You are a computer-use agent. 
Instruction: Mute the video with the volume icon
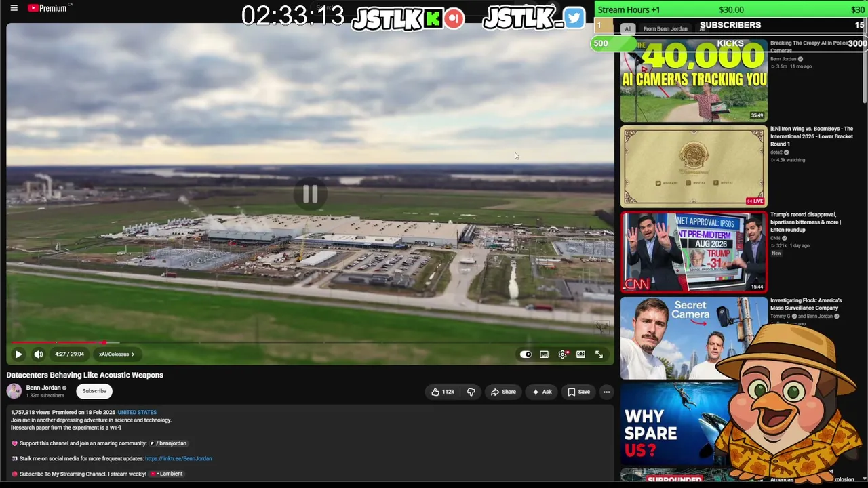[39, 354]
